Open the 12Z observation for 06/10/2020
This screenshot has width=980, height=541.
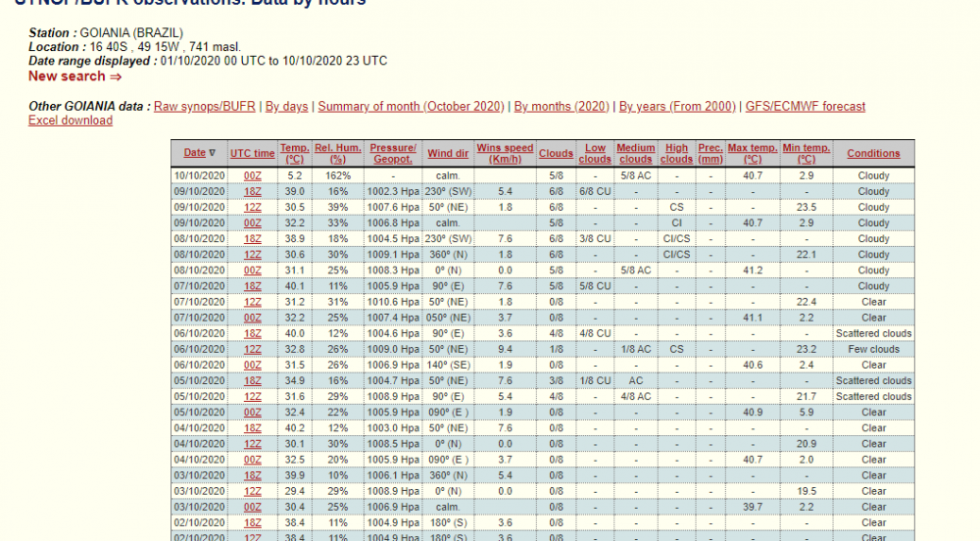coord(253,349)
